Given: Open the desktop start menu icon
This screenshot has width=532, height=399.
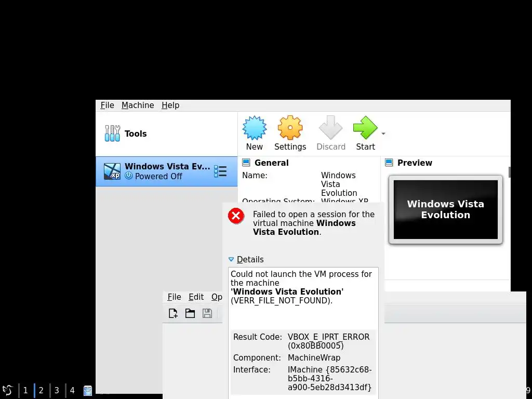Looking at the screenshot, I should pos(7,390).
